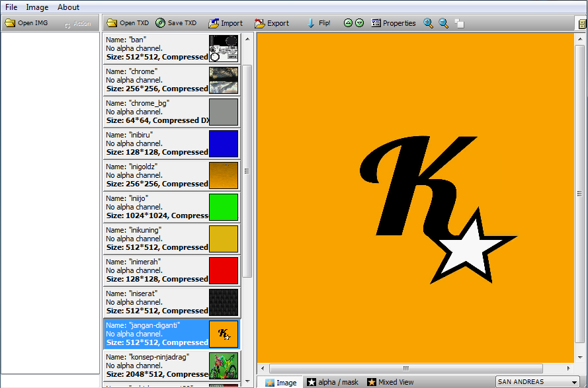This screenshot has height=388, width=588.
Task: Click the preview horizontal scrollbar thumb
Action: tap(405, 369)
